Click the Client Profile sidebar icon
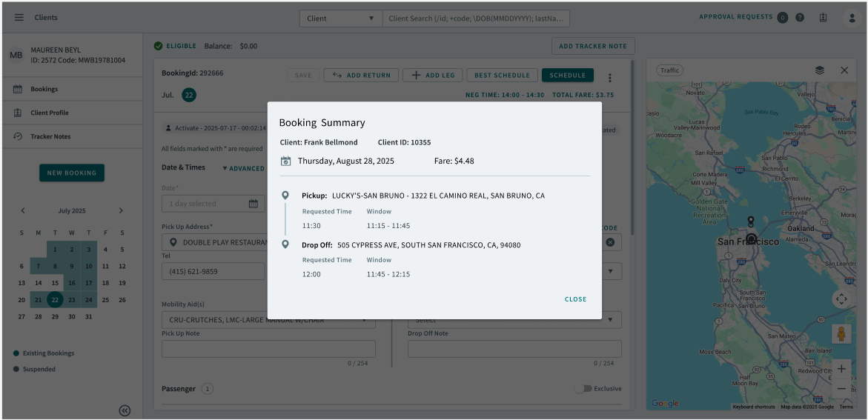 (x=18, y=113)
